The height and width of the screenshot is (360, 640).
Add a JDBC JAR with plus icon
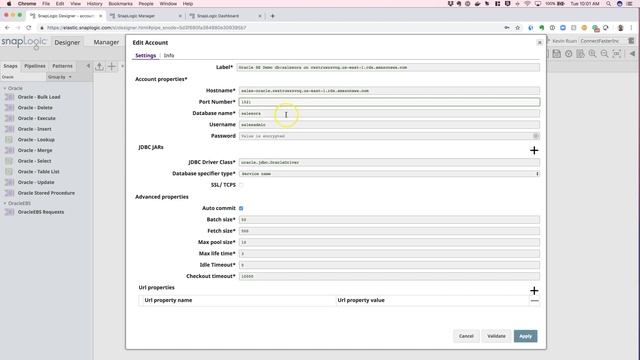pyautogui.click(x=534, y=151)
